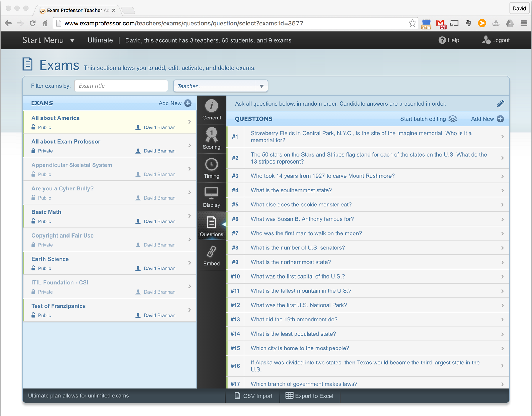Screen dimensions: 532x416
Task: Bookmark page with the star icon
Action: (x=412, y=23)
